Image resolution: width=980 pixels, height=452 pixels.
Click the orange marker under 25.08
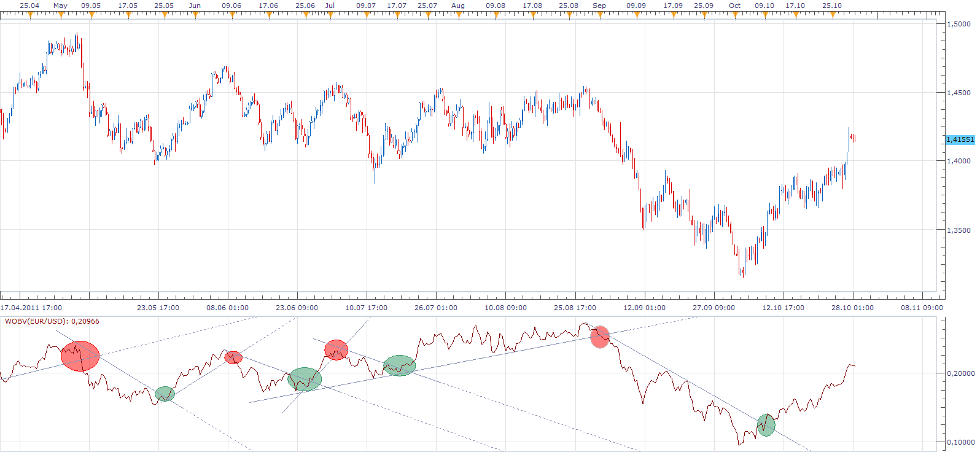click(x=569, y=15)
